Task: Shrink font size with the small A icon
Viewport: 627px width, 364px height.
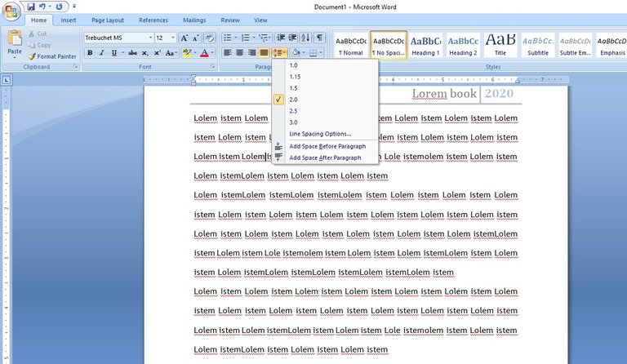Action: coord(196,38)
